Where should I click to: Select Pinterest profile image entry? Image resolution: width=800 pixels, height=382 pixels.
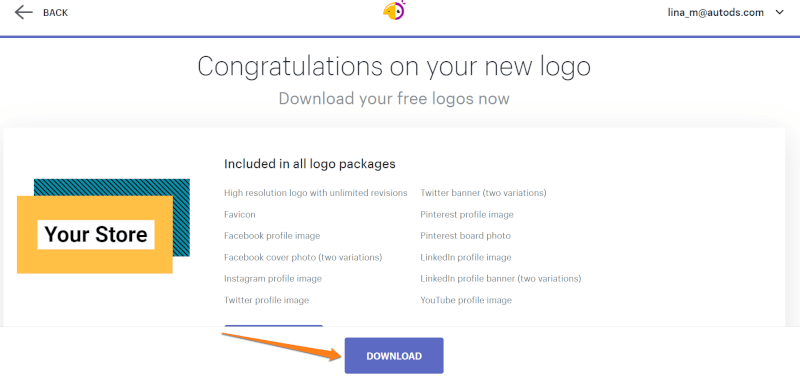467,215
